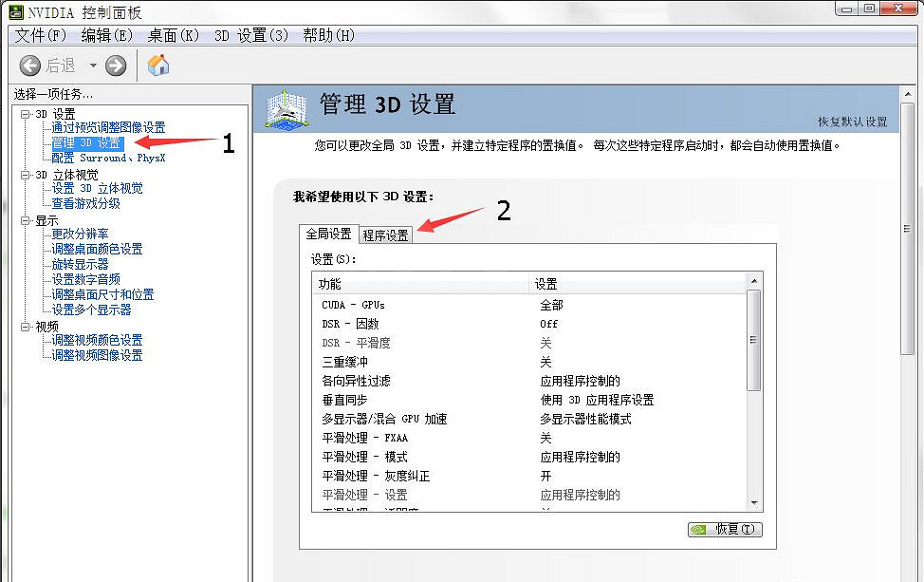This screenshot has width=924, height=582.
Task: Click the 恢复默认设置 link
Action: 852,122
